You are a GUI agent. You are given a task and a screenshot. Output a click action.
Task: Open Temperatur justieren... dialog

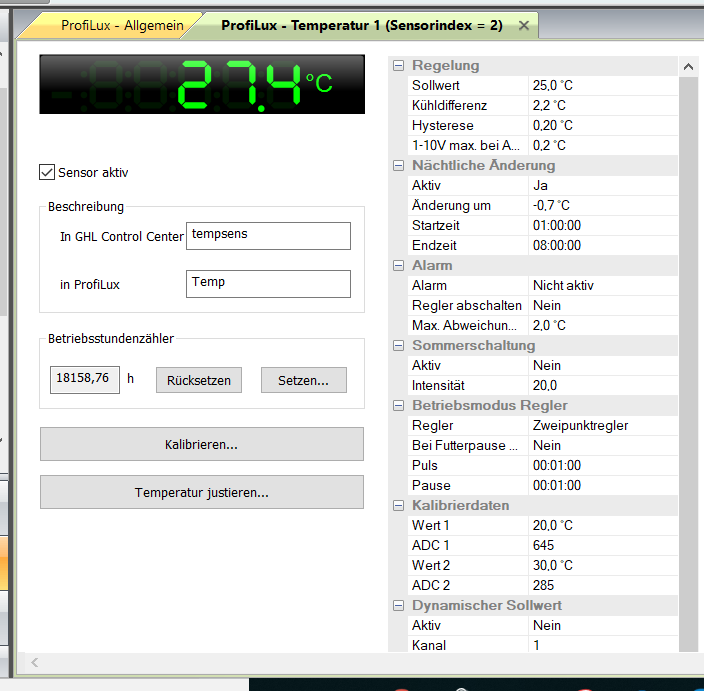pos(202,492)
